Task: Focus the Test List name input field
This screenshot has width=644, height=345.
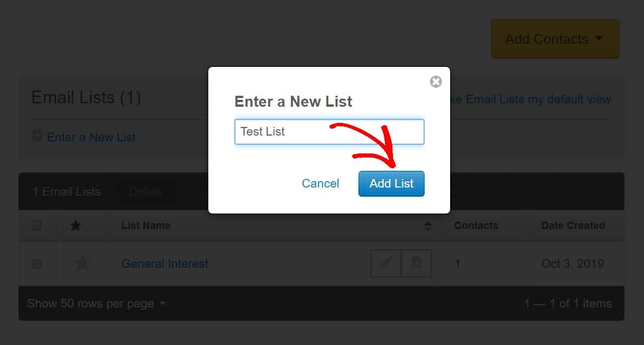Action: point(330,132)
